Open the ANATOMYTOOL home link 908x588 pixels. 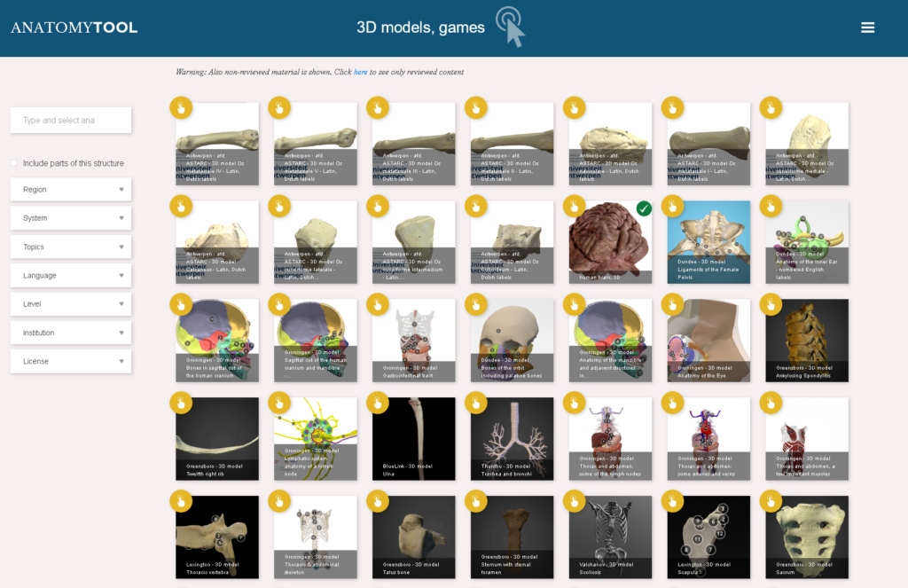74,27
